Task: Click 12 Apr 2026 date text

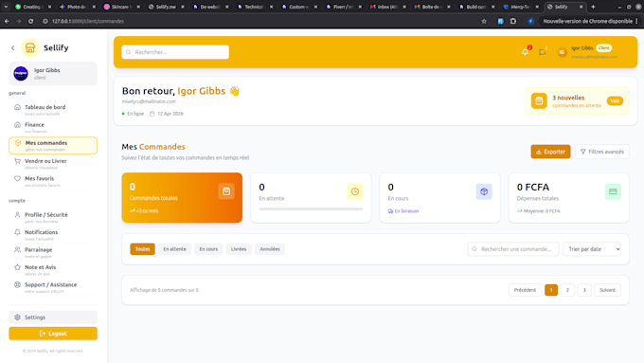Action: [170, 114]
